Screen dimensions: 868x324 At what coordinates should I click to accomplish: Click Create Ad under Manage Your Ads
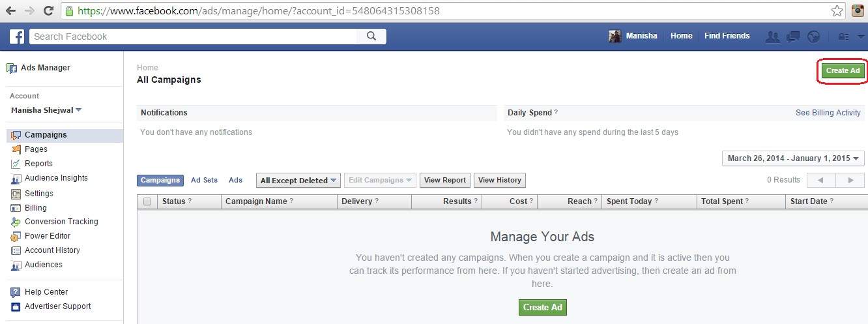(543, 308)
